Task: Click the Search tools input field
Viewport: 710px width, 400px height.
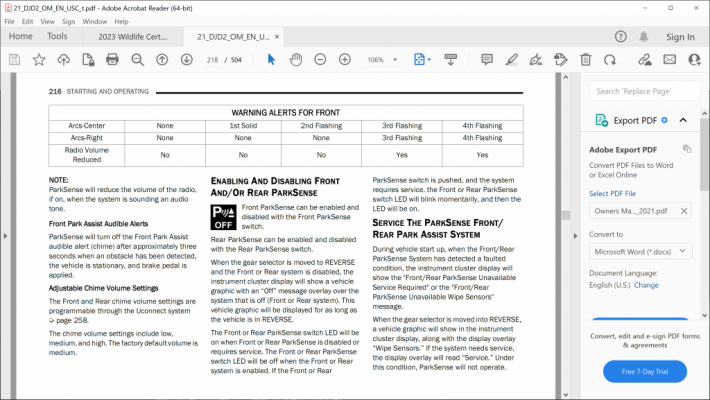Action: tap(644, 91)
